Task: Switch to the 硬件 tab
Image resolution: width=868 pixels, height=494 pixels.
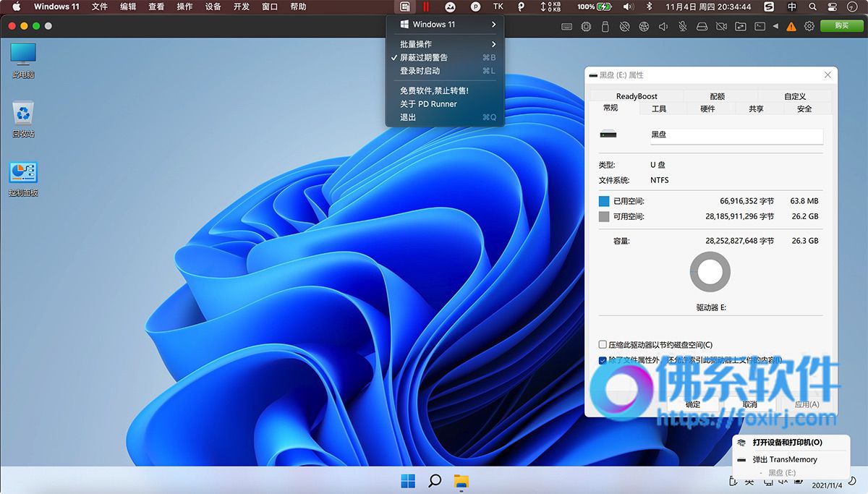Action: point(707,108)
